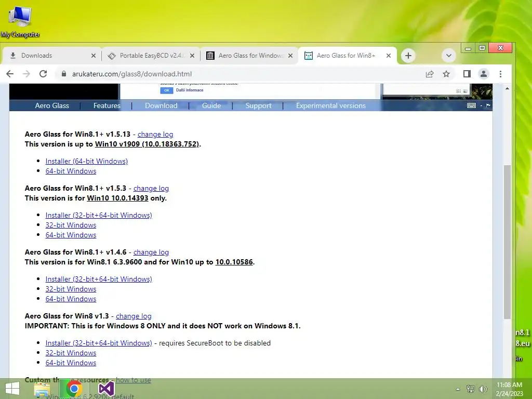Image resolution: width=532 pixels, height=399 pixels.
Task: Reload the current page
Action: [x=43, y=74]
